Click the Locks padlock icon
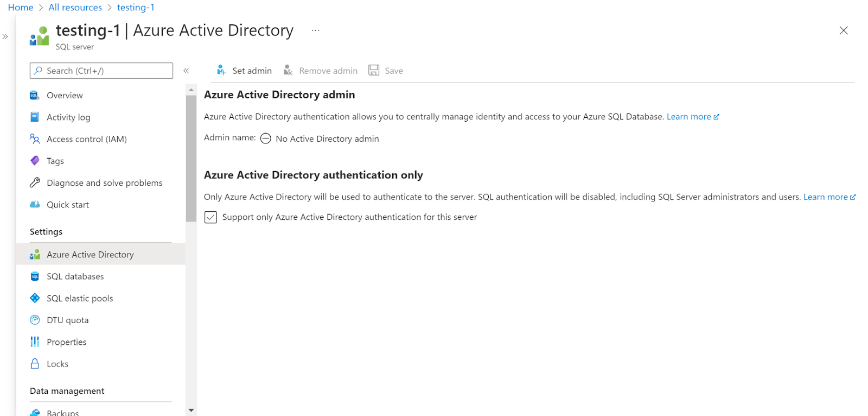868x416 pixels. (35, 364)
